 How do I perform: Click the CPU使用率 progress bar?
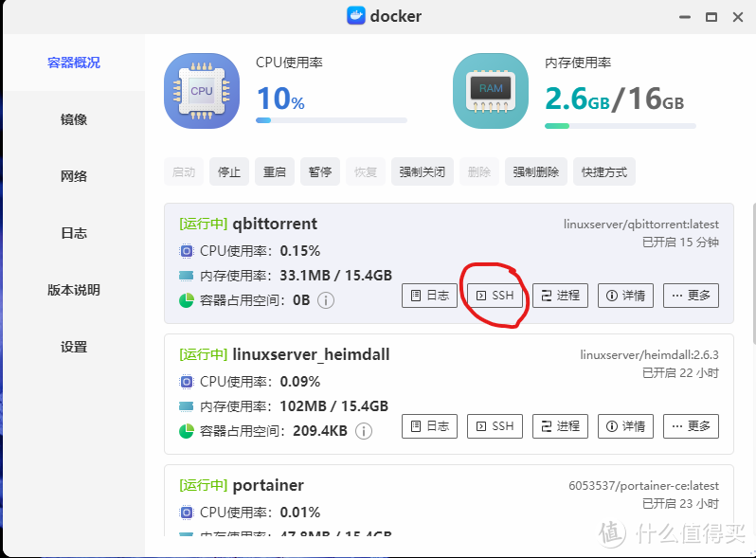(332, 120)
